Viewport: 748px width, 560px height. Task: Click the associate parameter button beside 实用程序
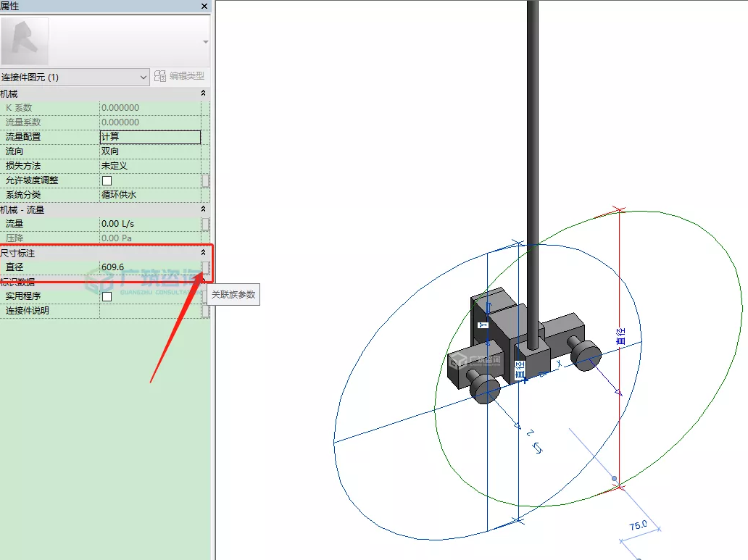(x=207, y=296)
